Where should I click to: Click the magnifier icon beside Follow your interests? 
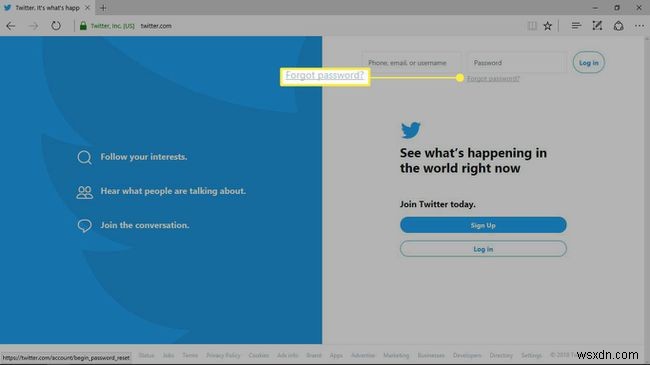pyautogui.click(x=85, y=158)
